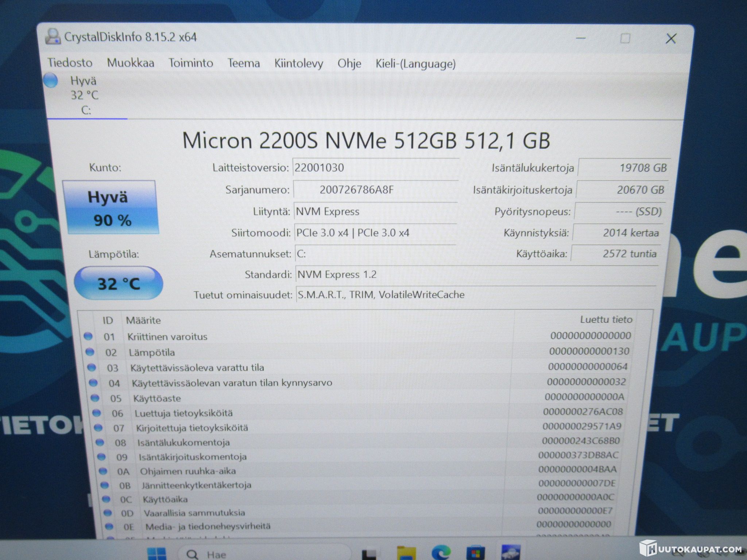Click the CrystalDiskInfo title bar icon
The image size is (747, 560).
53,36
